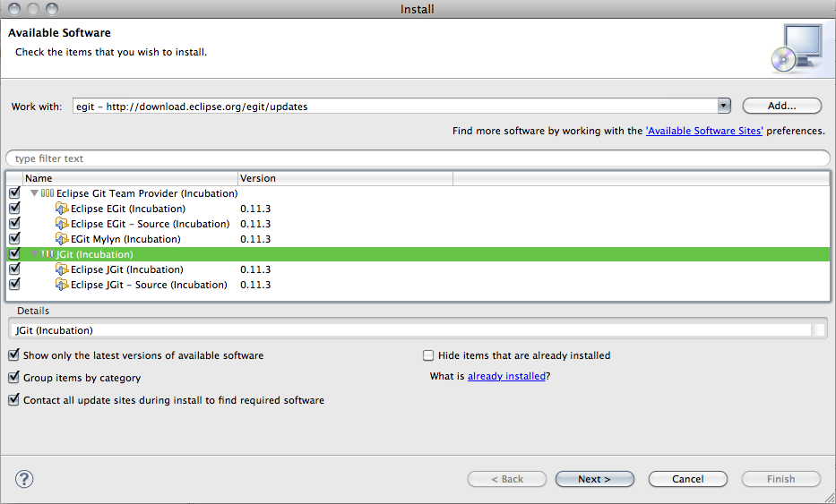This screenshot has width=836, height=504.
Task: Click the Cancel button
Action: [x=688, y=479]
